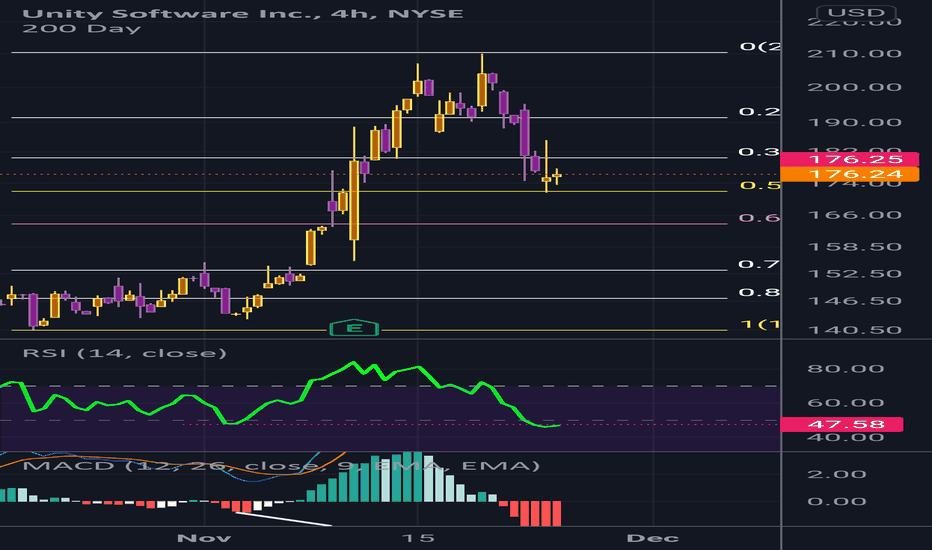932x550 pixels.
Task: Click the last candlestick on the price chart
Action: 557,175
